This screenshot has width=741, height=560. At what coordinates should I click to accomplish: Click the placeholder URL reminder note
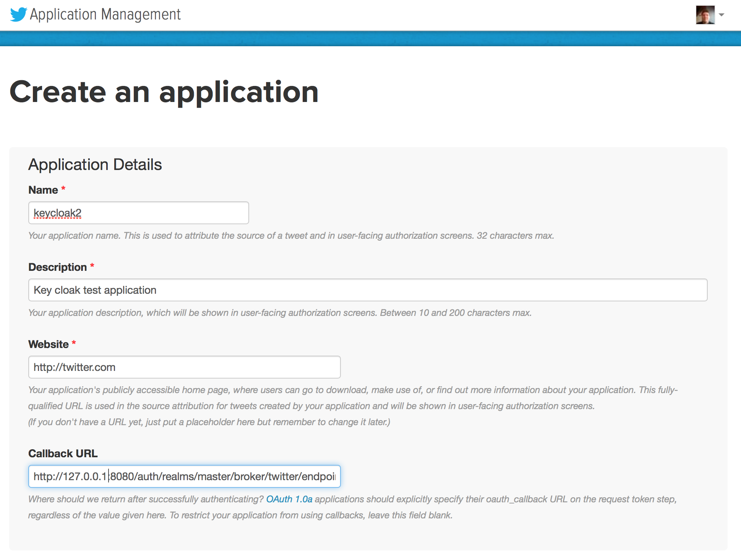click(209, 422)
